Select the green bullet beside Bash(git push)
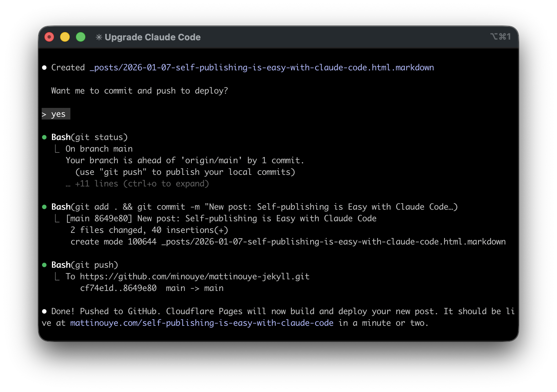The height and width of the screenshot is (392, 557). [45, 265]
